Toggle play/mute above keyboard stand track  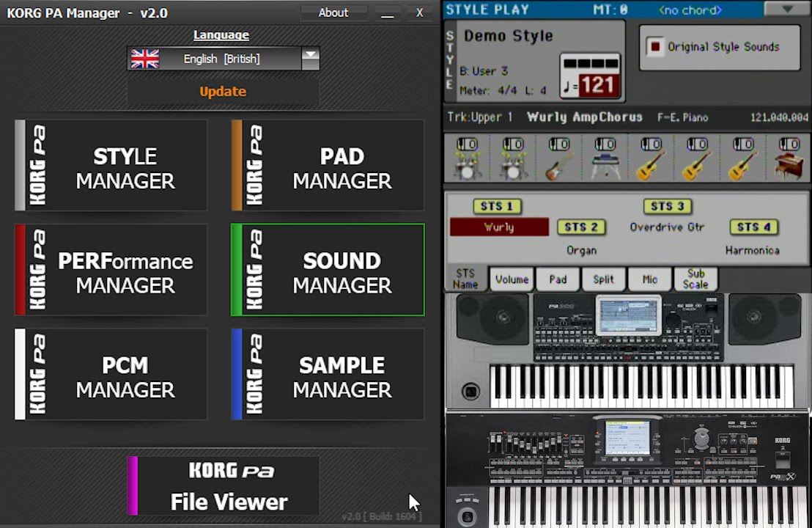[x=605, y=144]
